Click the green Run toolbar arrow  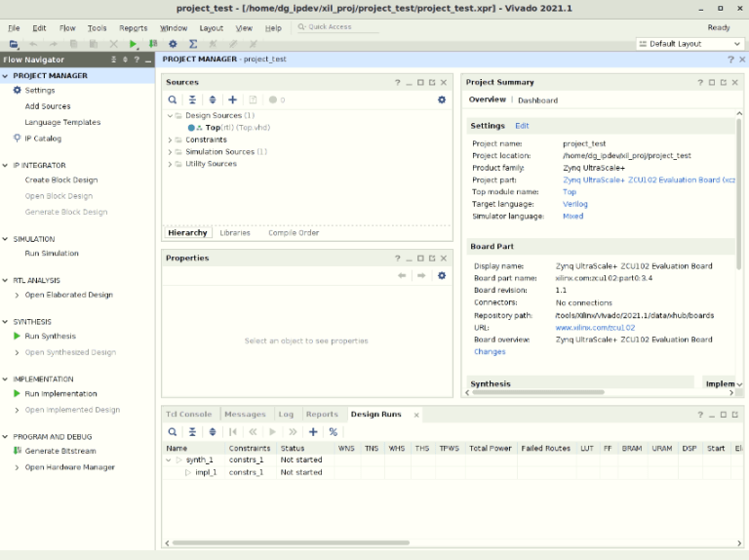(133, 44)
